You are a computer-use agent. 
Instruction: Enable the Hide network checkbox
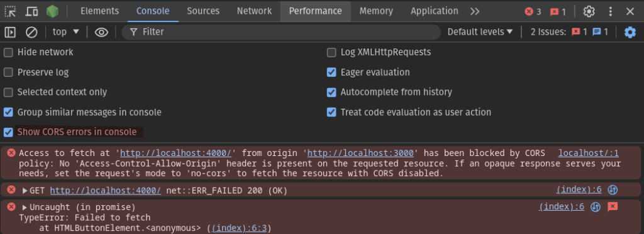point(8,53)
